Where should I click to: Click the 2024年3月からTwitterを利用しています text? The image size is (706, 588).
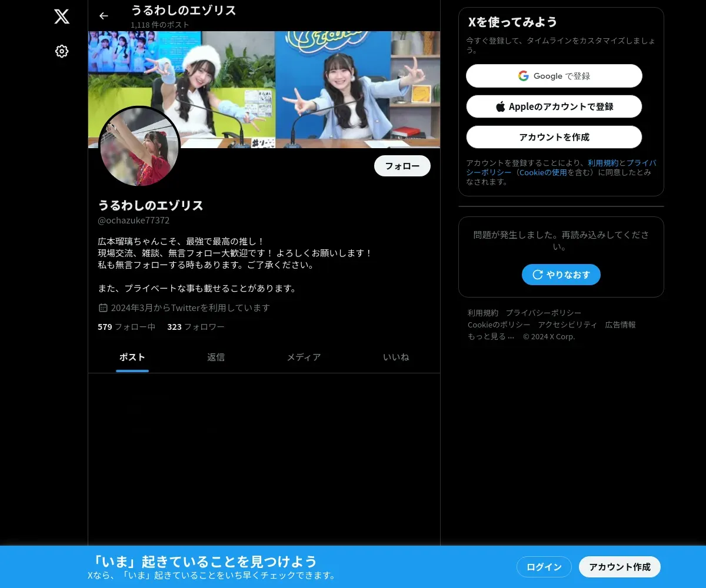pos(191,308)
